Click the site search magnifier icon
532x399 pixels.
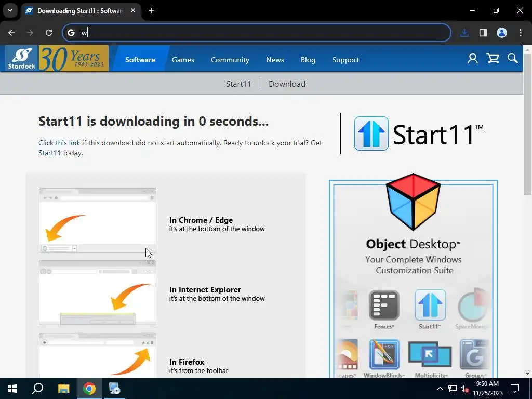click(x=513, y=58)
